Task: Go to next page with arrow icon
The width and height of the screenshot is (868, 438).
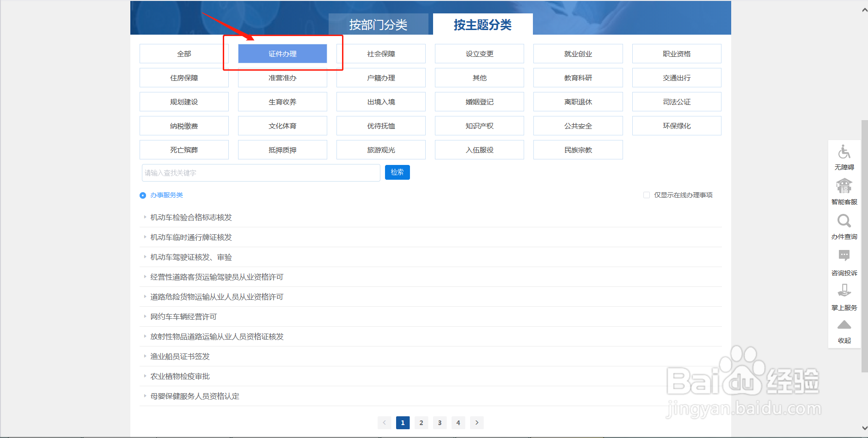Action: [477, 422]
